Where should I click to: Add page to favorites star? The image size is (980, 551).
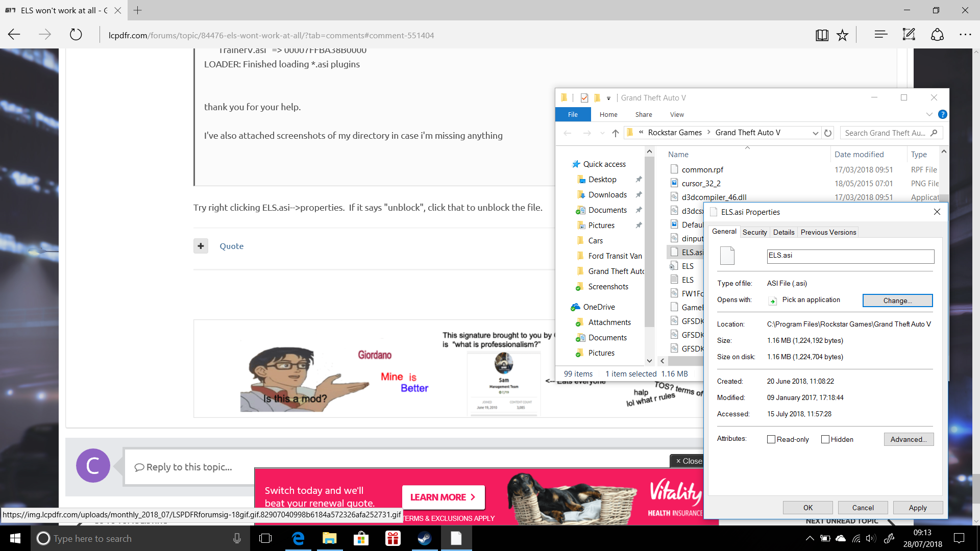pos(842,35)
